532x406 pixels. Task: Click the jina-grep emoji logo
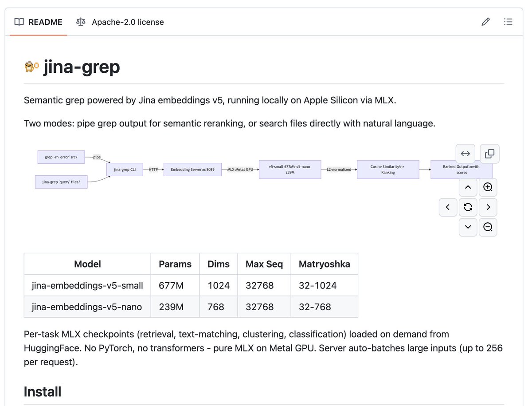[x=31, y=67]
